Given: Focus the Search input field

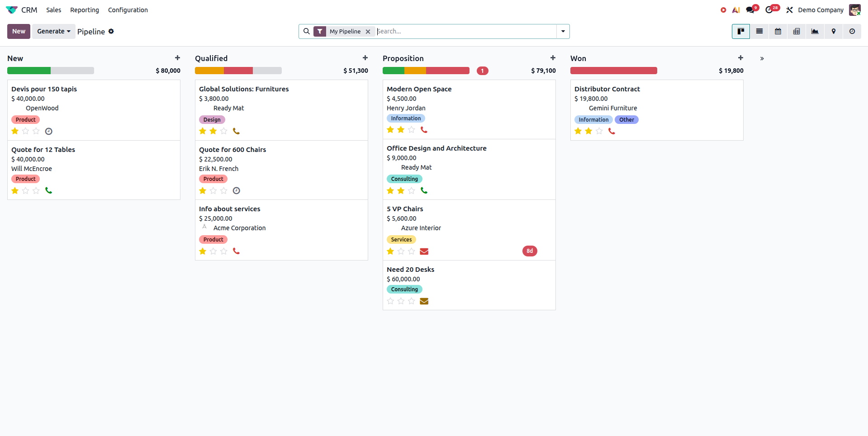Looking at the screenshot, I should click(466, 31).
